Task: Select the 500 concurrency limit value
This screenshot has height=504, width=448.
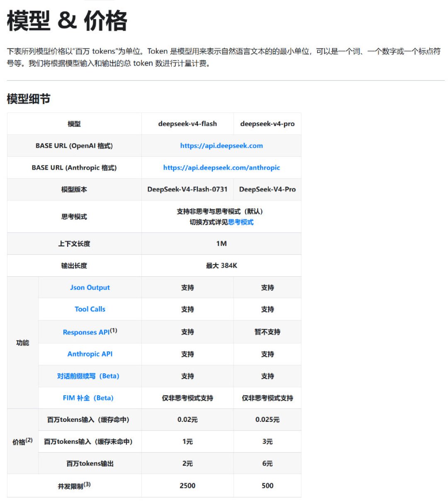Action: tap(268, 485)
